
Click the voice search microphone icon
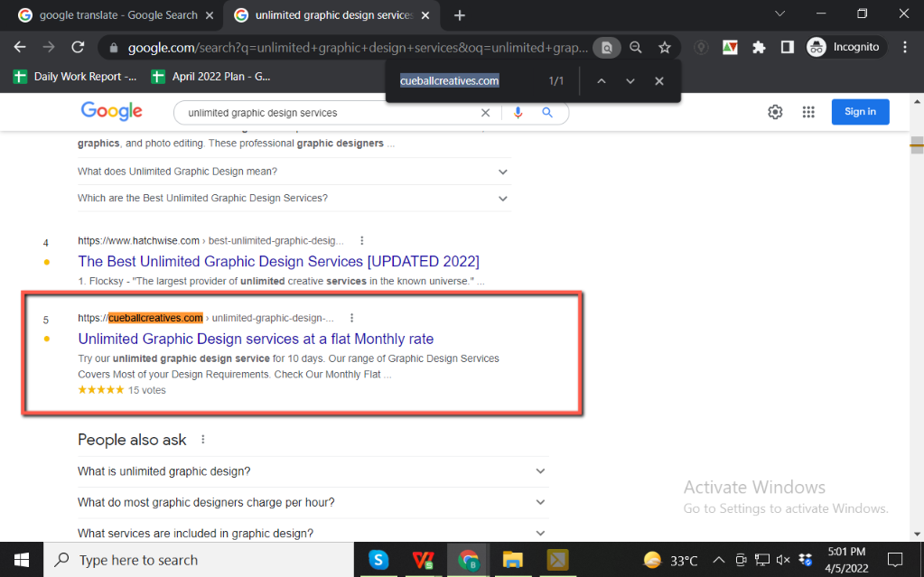(x=518, y=113)
